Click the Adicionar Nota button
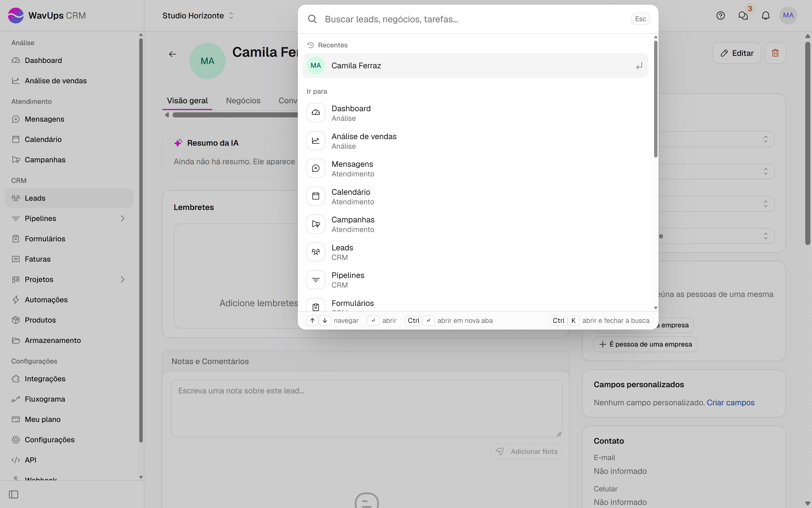This screenshot has height=508, width=812. (x=526, y=451)
